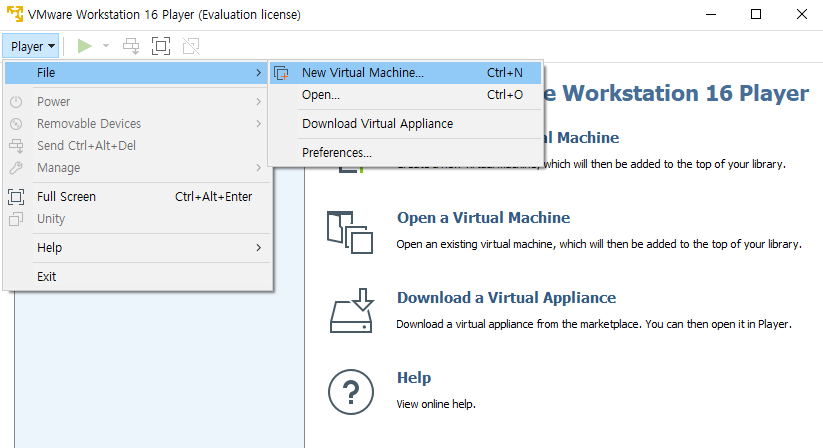The height and width of the screenshot is (448, 823).
Task: Choose Send Ctrl+Alt+Del menu entry
Action: [x=136, y=146]
